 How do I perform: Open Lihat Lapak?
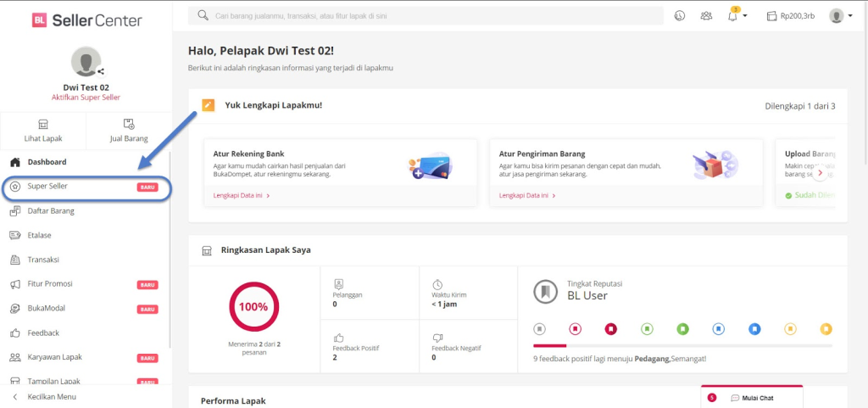[x=43, y=131]
